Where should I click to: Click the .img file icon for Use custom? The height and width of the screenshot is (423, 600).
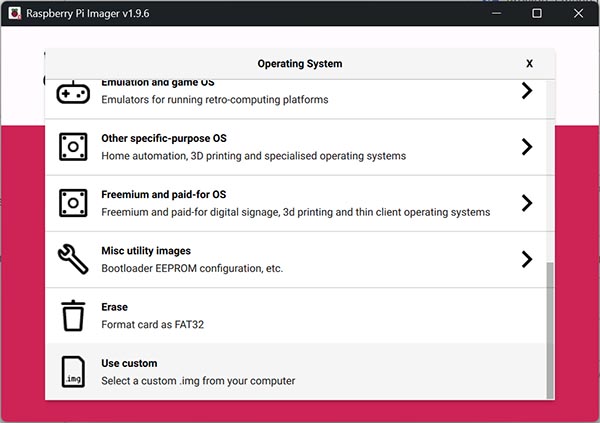pos(73,371)
